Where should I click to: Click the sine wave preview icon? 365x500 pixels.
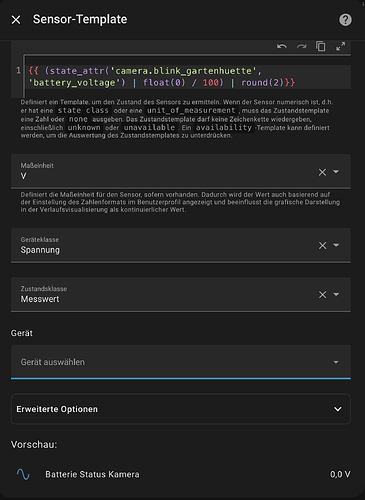pyautogui.click(x=23, y=474)
